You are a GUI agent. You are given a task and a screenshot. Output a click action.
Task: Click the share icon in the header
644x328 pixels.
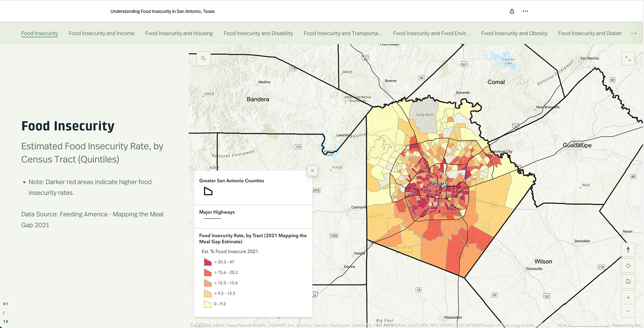512,11
